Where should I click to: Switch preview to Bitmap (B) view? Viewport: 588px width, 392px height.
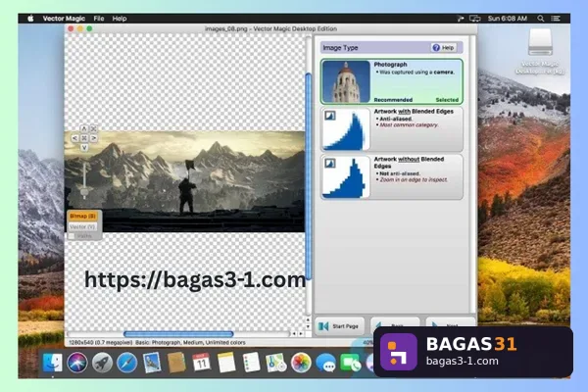tap(83, 216)
